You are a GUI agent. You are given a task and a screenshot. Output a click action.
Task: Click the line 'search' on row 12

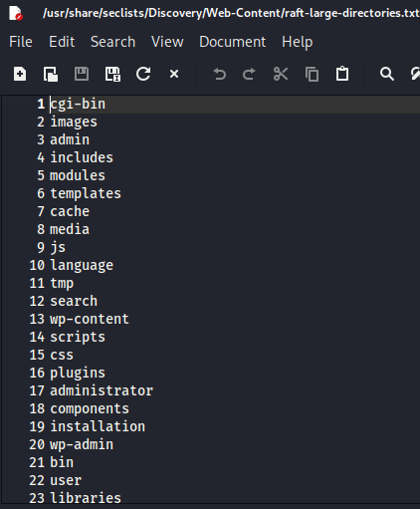74,301
